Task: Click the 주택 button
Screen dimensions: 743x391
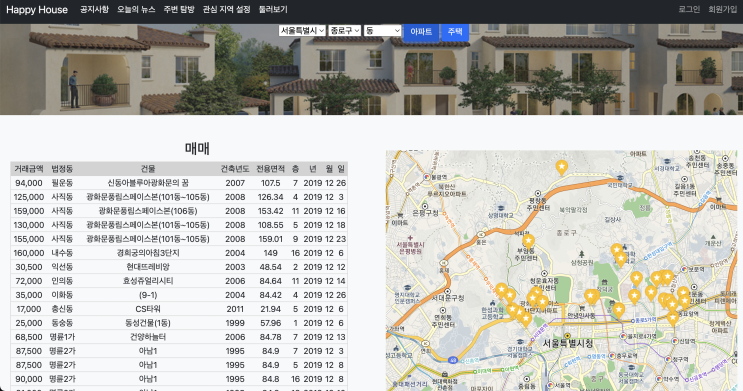Action: (x=455, y=31)
